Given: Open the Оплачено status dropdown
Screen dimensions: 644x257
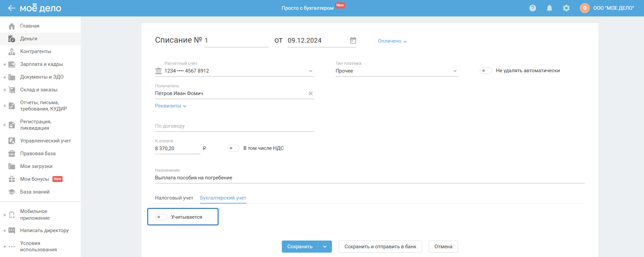Looking at the screenshot, I should point(392,41).
